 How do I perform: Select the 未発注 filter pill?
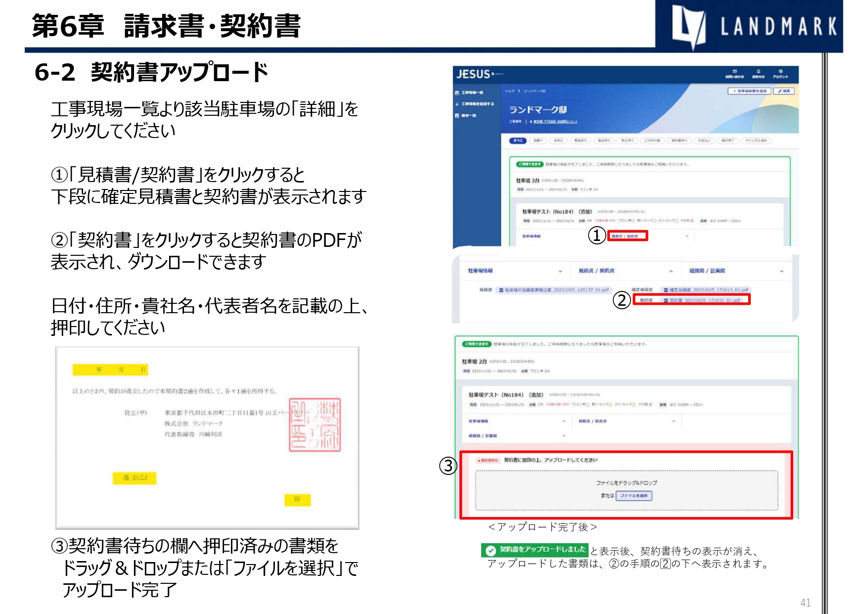point(558,141)
